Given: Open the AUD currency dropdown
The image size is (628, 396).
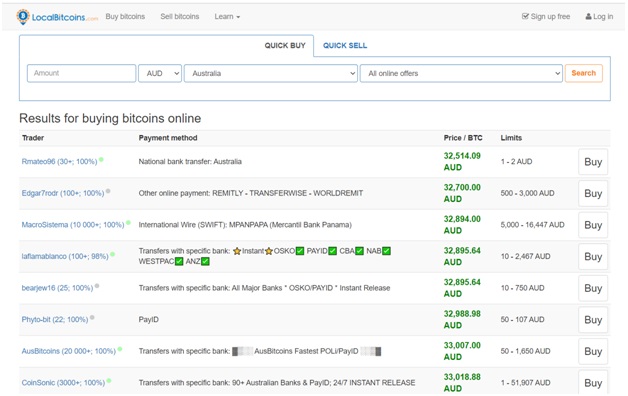Looking at the screenshot, I should click(x=160, y=73).
